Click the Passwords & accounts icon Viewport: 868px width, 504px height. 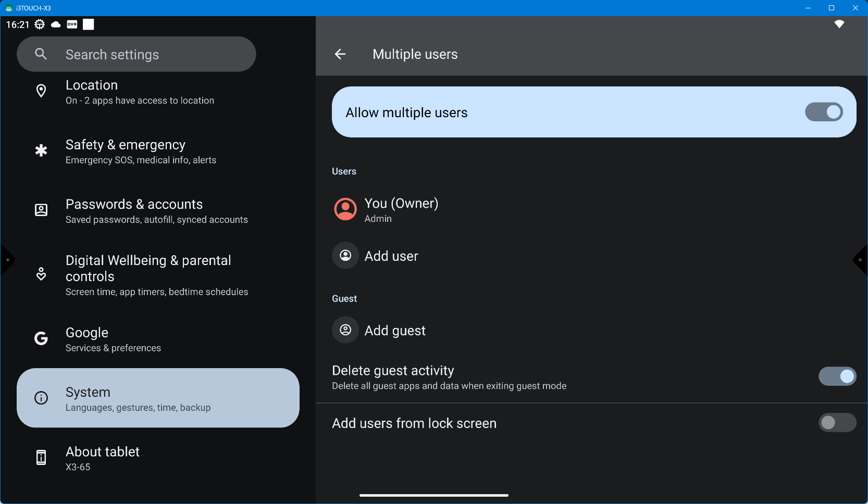(x=41, y=210)
